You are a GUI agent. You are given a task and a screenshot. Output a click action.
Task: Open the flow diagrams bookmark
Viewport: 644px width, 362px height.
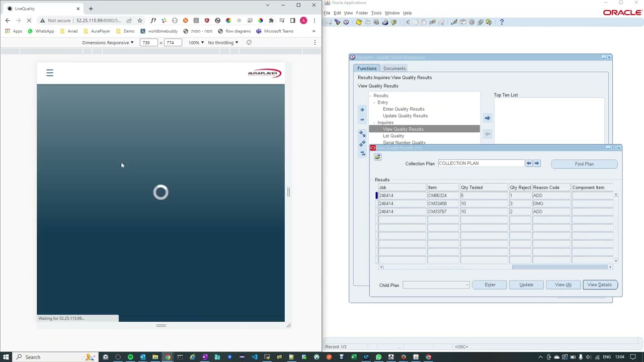(234, 31)
